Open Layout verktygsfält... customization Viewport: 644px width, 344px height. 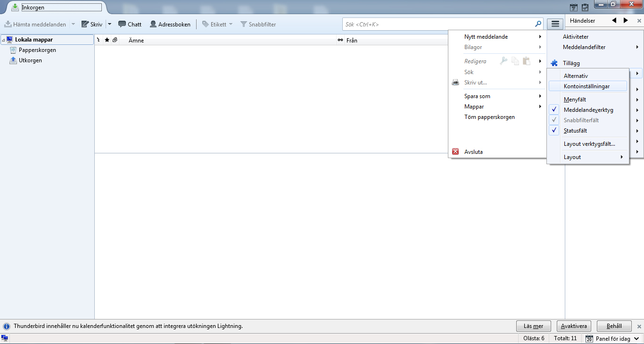[x=588, y=144]
